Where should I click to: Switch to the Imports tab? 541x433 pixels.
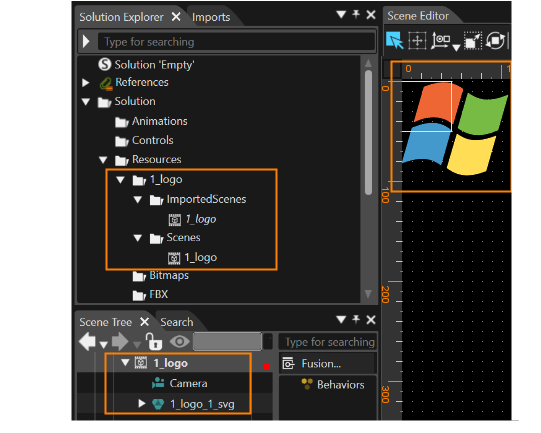point(211,17)
